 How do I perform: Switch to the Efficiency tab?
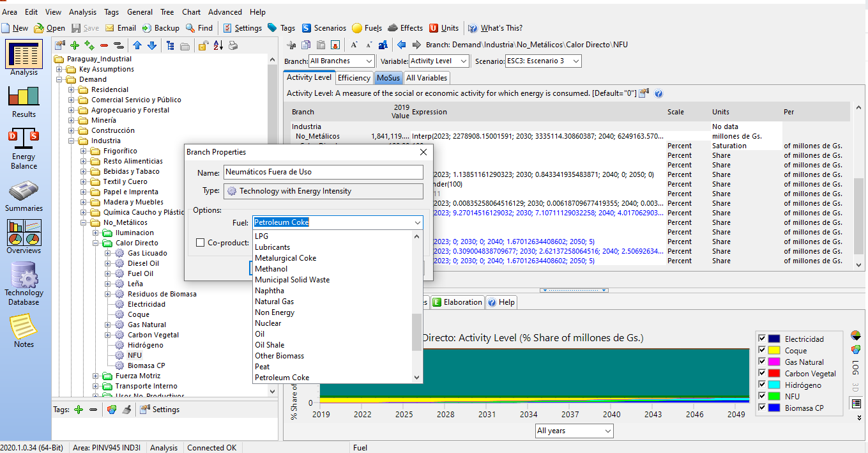(354, 78)
